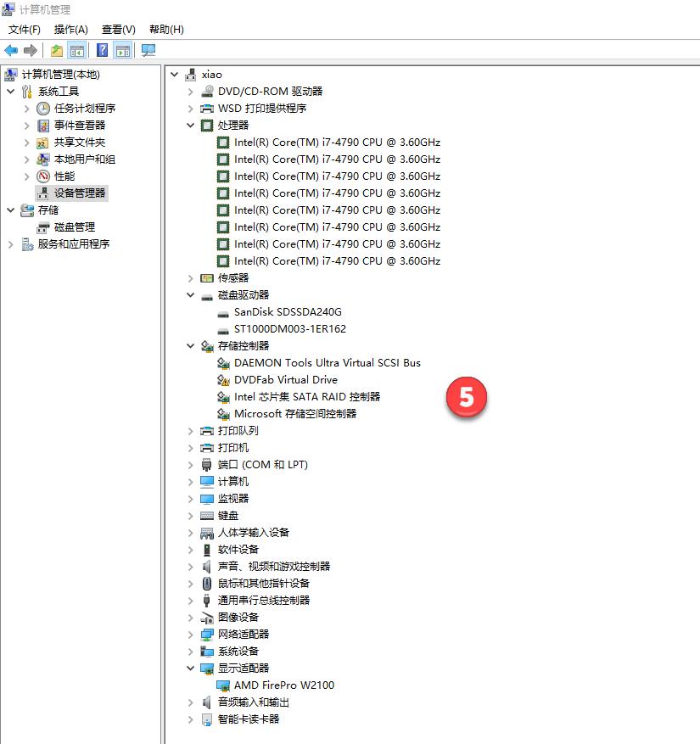Click the 传感器 category icon

click(207, 278)
